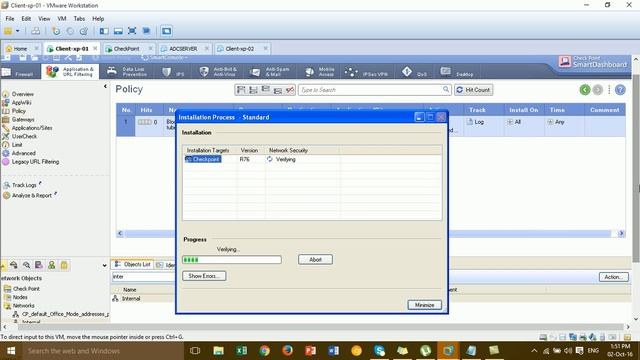The width and height of the screenshot is (640, 360).
Task: Click the send Ctrl+Alt+Del toolbar icon
Action: pos(36,31)
